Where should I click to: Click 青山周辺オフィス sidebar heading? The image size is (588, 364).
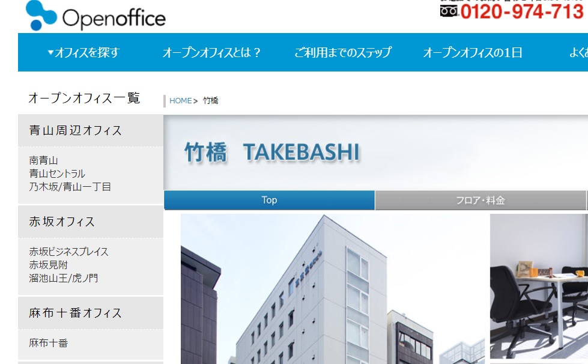coord(76,130)
